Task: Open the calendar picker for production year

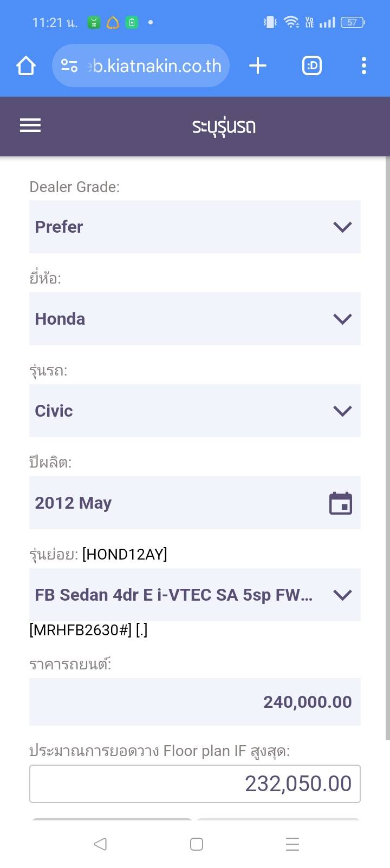Action: point(341,503)
